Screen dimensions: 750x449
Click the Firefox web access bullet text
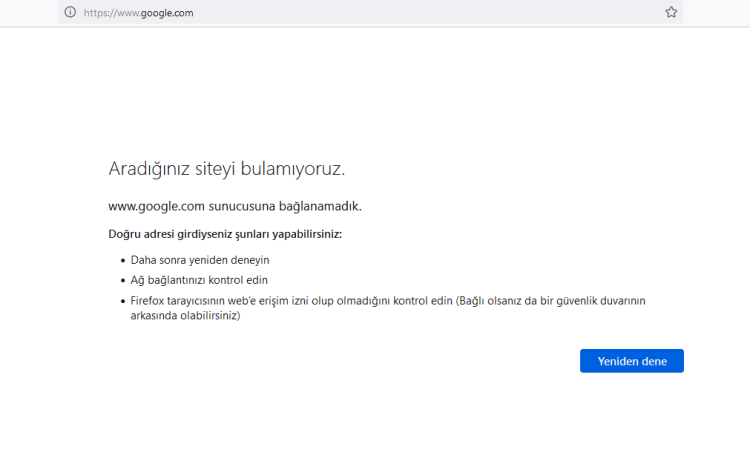(290, 300)
